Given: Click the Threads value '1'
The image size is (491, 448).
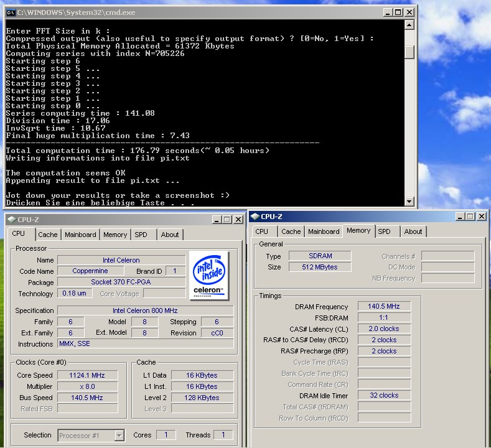Looking at the screenshot, I should (223, 435).
